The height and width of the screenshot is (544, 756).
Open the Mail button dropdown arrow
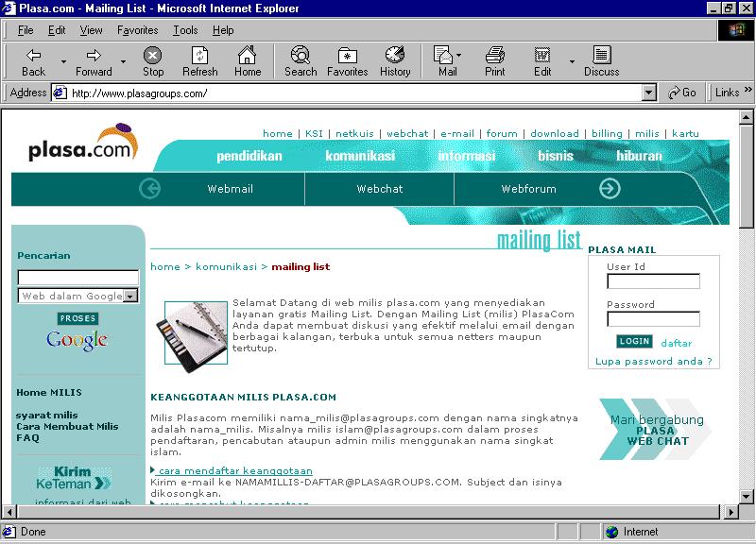[458, 55]
